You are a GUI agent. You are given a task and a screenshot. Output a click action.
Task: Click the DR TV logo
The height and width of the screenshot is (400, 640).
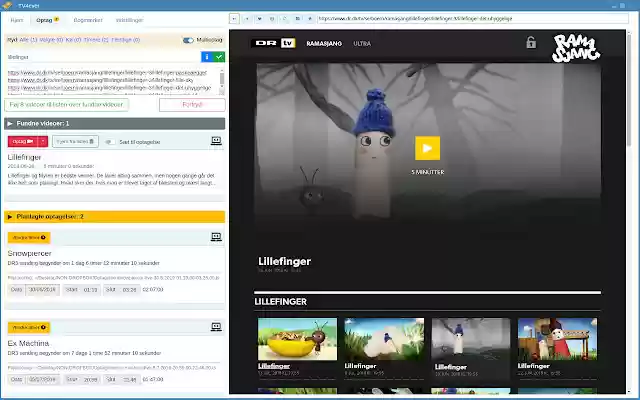click(x=273, y=43)
